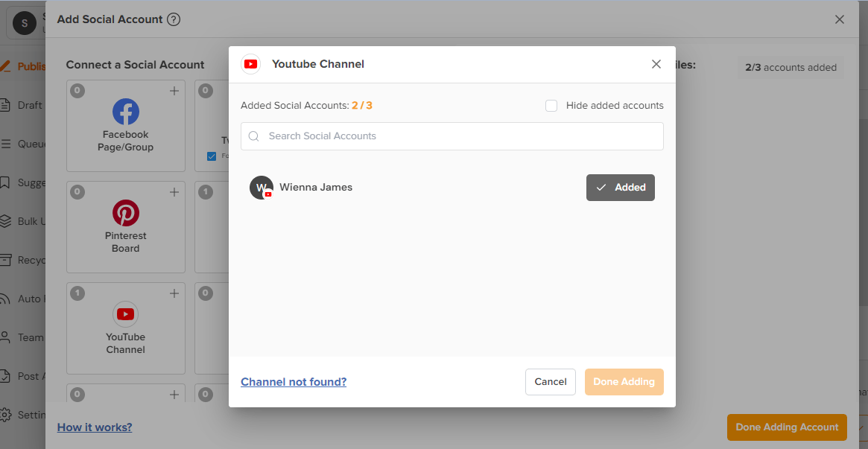Viewport: 868px width, 449px height.
Task: Click the count badge on the YouTube Channel card
Action: pos(78,293)
